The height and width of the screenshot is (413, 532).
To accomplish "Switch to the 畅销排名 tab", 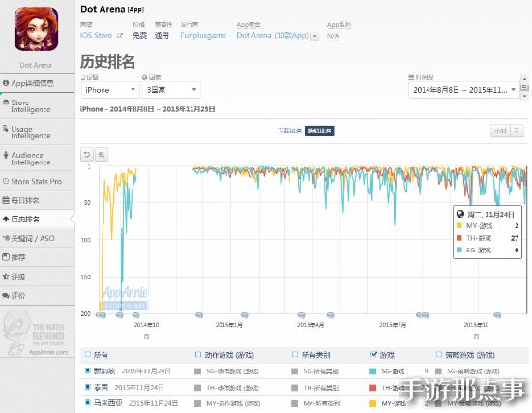I will tap(319, 131).
